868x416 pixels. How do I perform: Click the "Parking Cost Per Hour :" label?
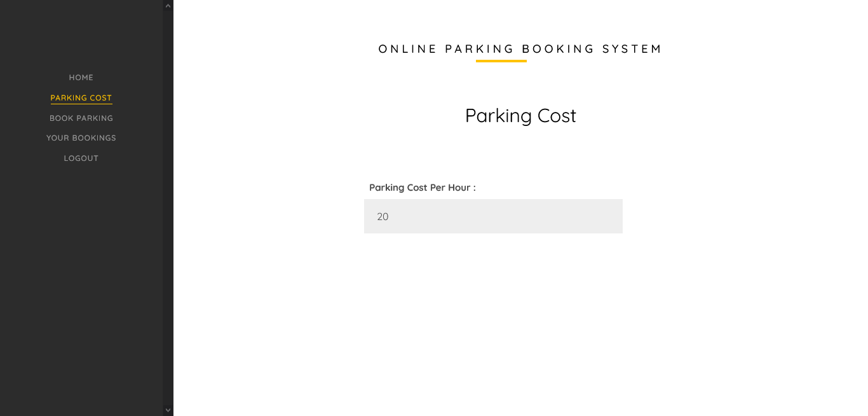pos(422,188)
